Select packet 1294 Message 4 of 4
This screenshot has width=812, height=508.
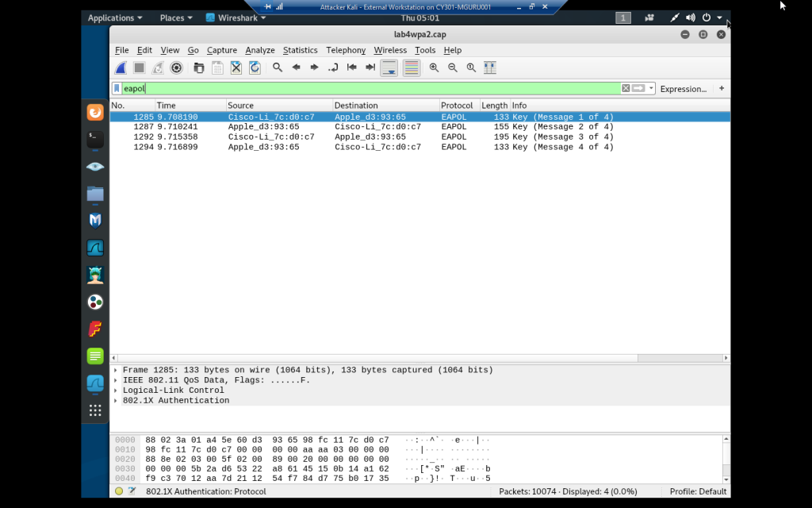pos(420,147)
